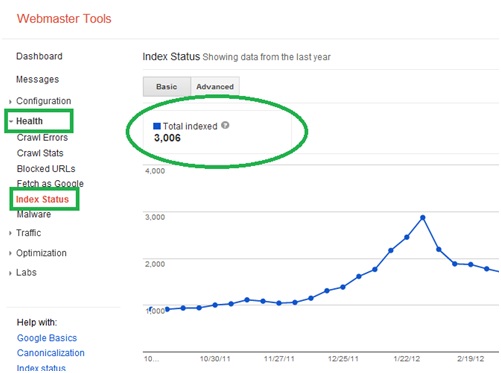Click the blue Total indexed legend square
501x373 pixels.
(157, 126)
